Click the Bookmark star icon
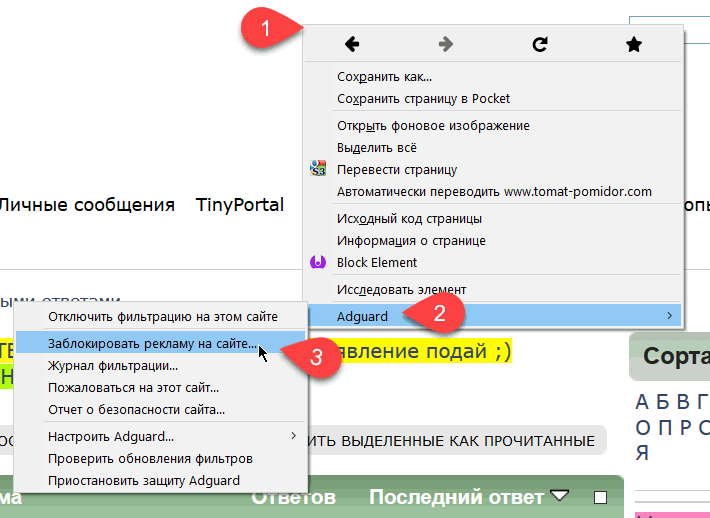Screen dimensions: 710x518 point(633,44)
